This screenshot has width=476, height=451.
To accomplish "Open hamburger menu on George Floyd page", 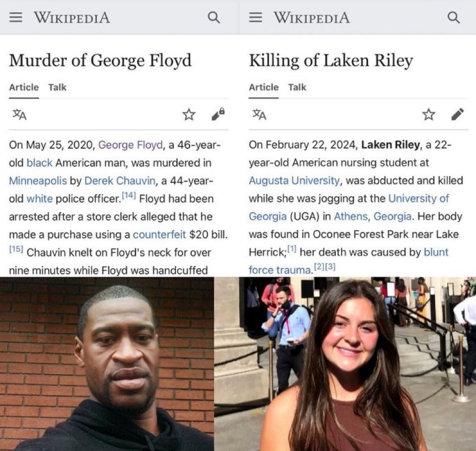I will (16, 17).
